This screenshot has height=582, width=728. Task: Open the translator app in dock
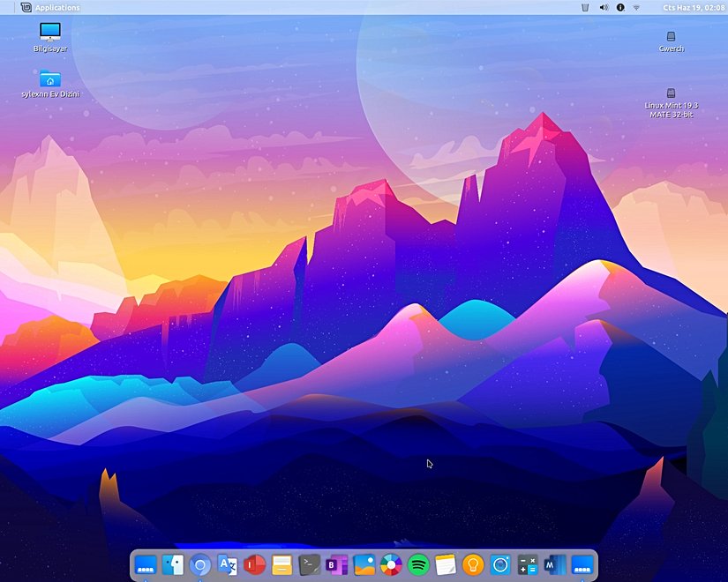point(227,564)
